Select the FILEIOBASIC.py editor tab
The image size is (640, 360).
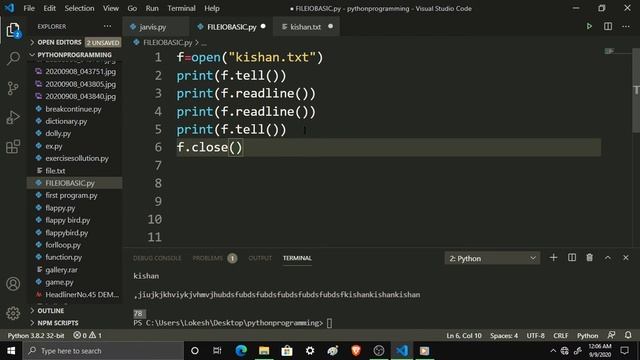(231, 27)
